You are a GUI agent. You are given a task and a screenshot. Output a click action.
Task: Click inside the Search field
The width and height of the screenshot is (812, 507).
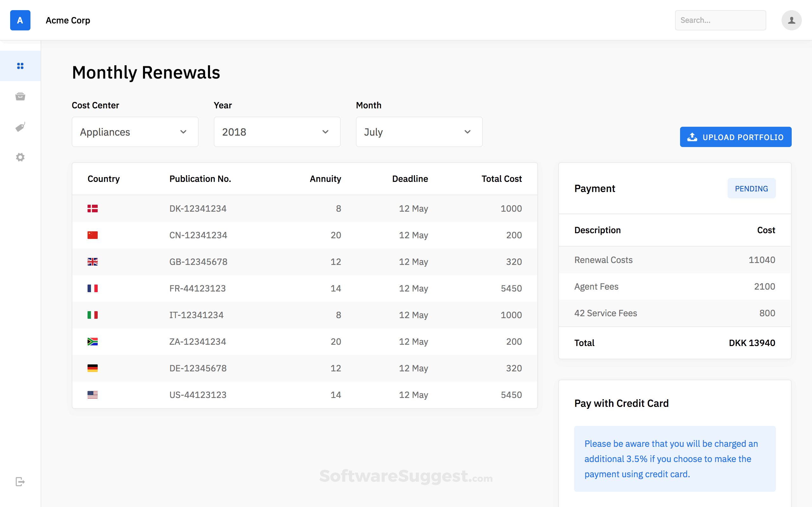click(720, 20)
